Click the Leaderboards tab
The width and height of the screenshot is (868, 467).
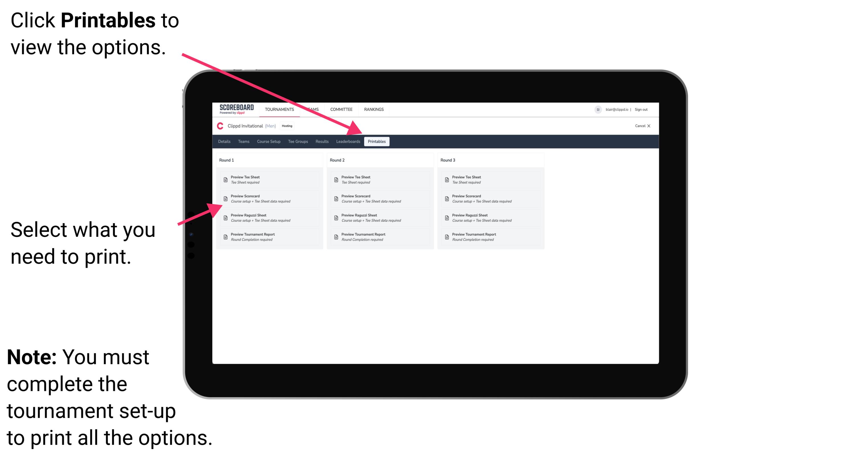tap(348, 142)
